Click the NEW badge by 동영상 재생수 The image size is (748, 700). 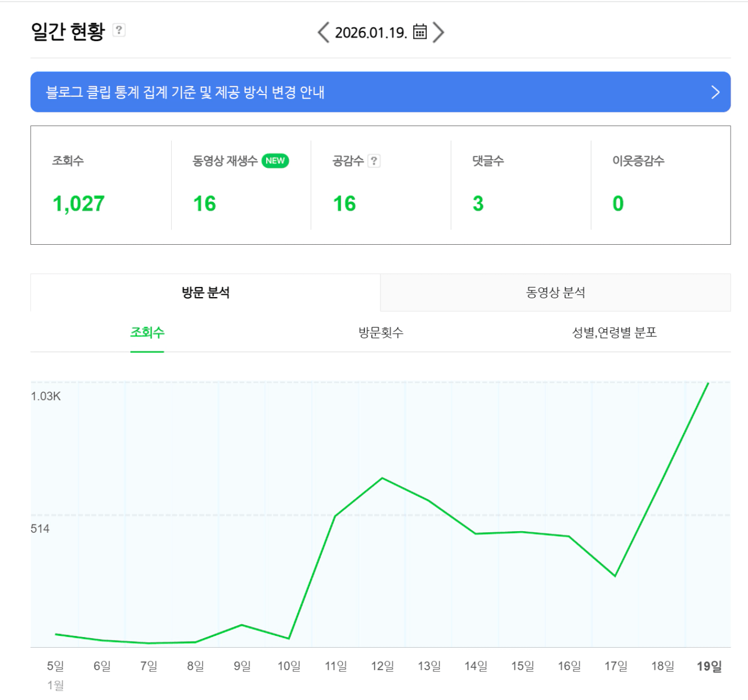point(275,161)
